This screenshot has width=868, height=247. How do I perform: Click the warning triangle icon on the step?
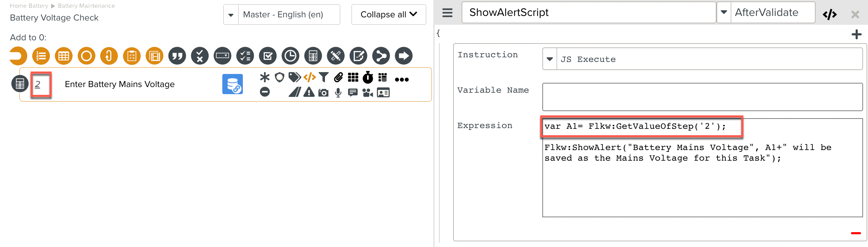click(309, 93)
